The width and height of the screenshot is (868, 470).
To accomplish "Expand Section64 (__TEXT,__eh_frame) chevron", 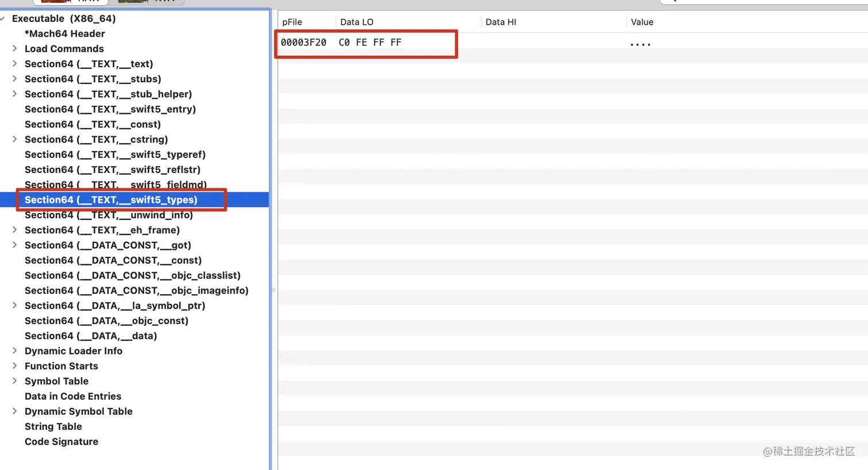I will [x=14, y=230].
